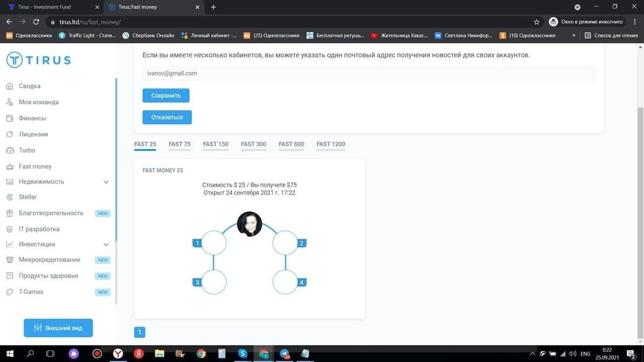Click the Сохранить button
Viewport: 644px width, 362px height.
click(x=166, y=96)
